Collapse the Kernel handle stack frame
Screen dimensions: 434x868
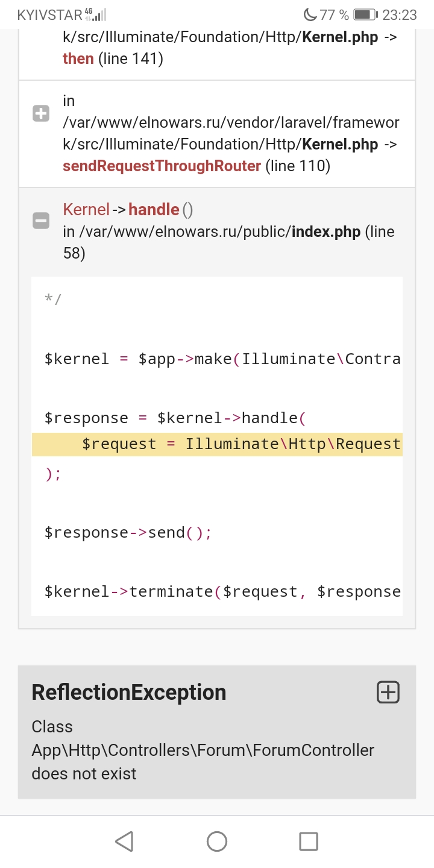[41, 221]
